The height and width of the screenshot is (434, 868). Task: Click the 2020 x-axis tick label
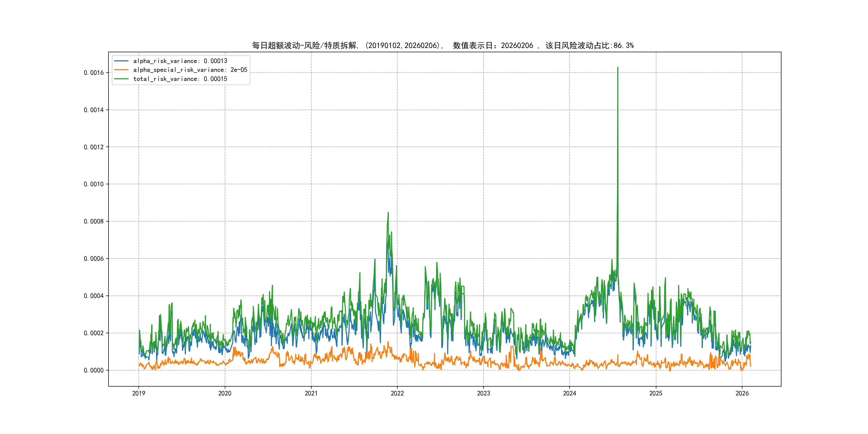(225, 393)
